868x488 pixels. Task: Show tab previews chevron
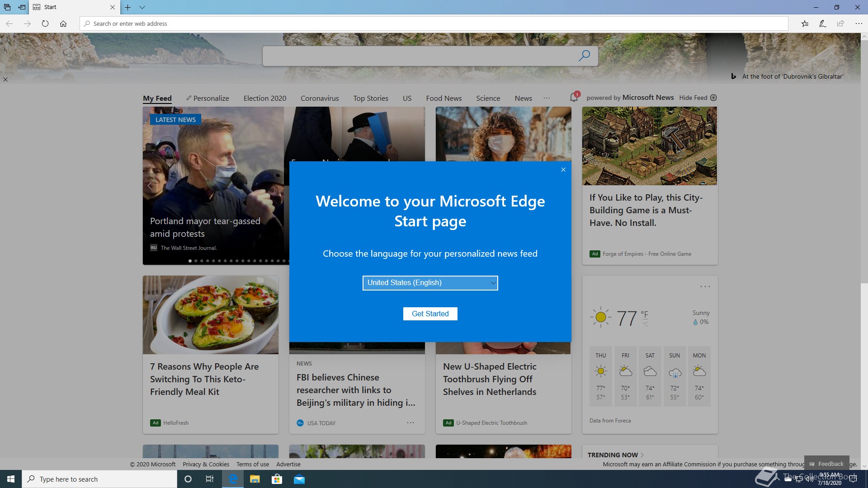[x=142, y=7]
